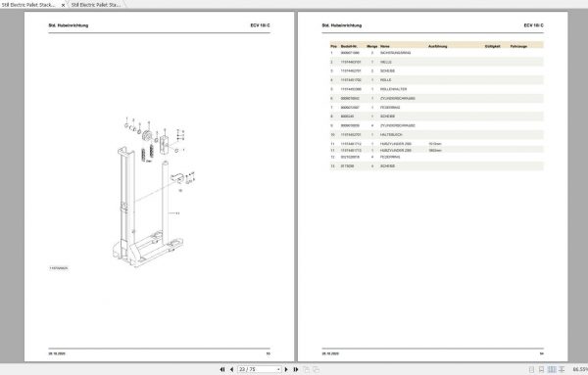This screenshot has height=375, width=588.
Task: Click the next view icon in the bottom bar
Action: click(x=317, y=369)
